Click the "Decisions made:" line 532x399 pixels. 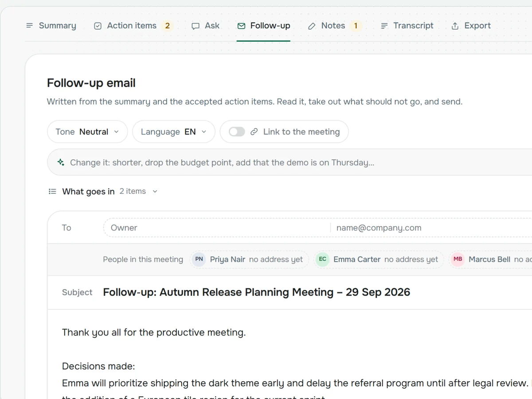click(98, 366)
